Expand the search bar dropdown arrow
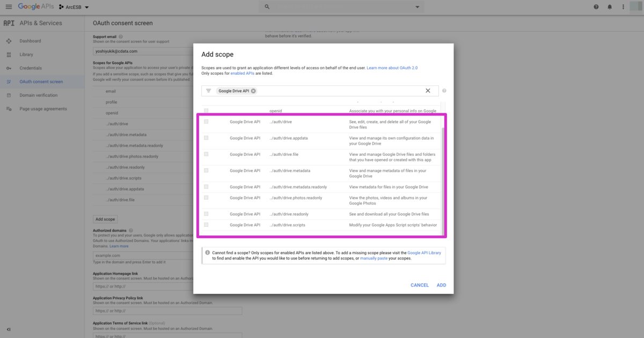The width and height of the screenshot is (644, 338). point(418,7)
